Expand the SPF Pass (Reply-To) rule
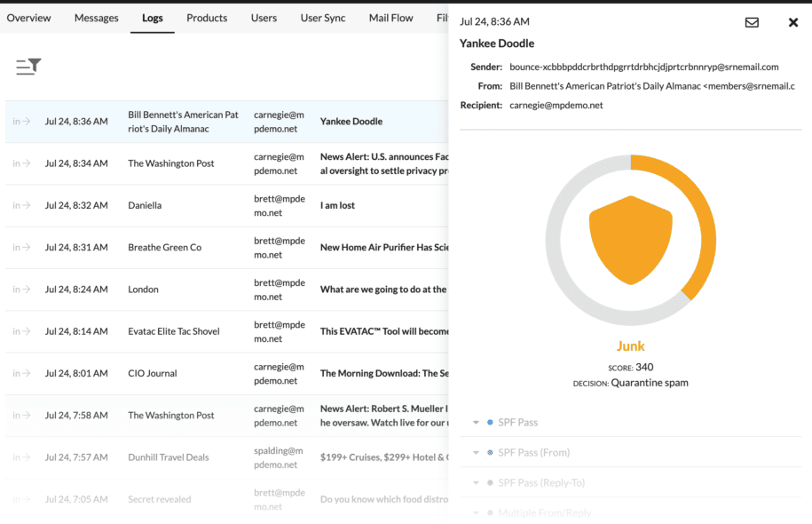Image resolution: width=812 pixels, height=524 pixels. click(x=476, y=482)
